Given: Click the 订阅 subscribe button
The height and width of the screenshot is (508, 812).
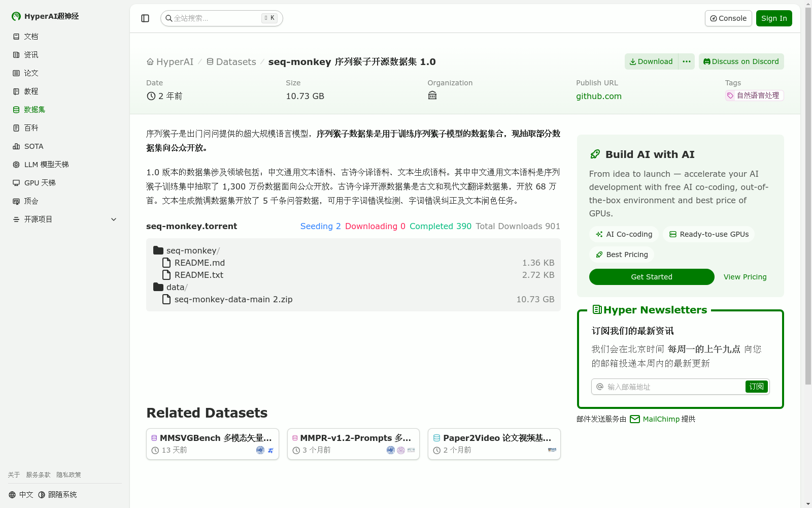Looking at the screenshot, I should [756, 387].
